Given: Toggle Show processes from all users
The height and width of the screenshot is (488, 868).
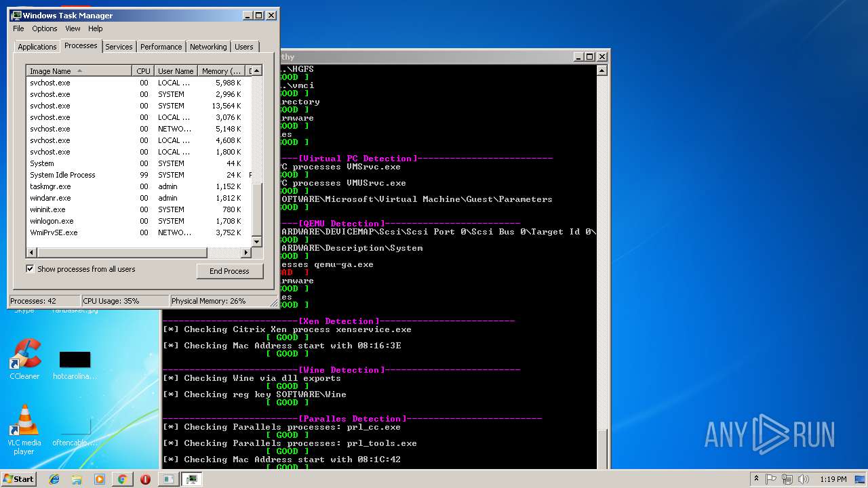Looking at the screenshot, I should pyautogui.click(x=30, y=269).
